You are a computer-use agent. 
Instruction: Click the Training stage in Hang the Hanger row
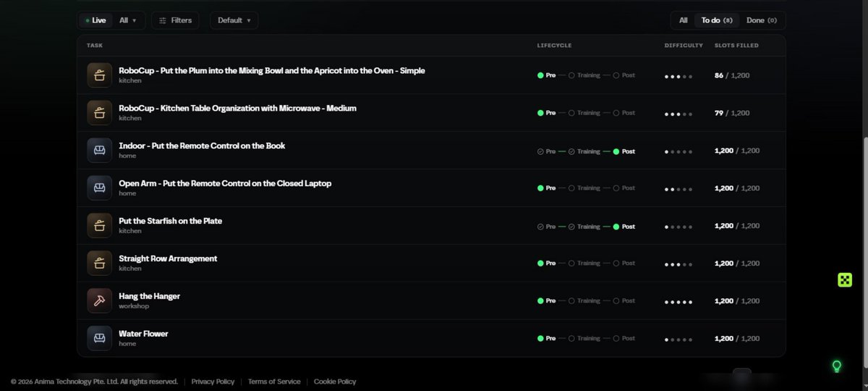584,300
